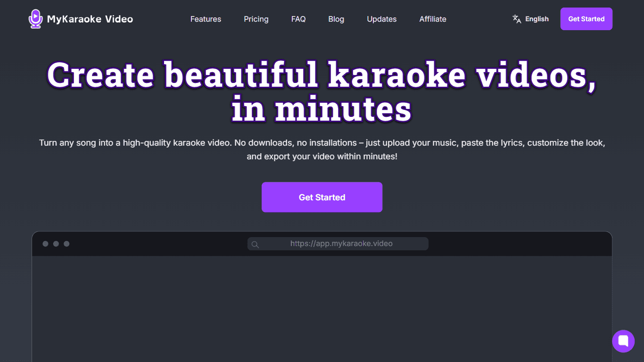The width and height of the screenshot is (644, 362).
Task: Click the MyKaraoke Video microphone logo icon
Action: pyautogui.click(x=35, y=19)
